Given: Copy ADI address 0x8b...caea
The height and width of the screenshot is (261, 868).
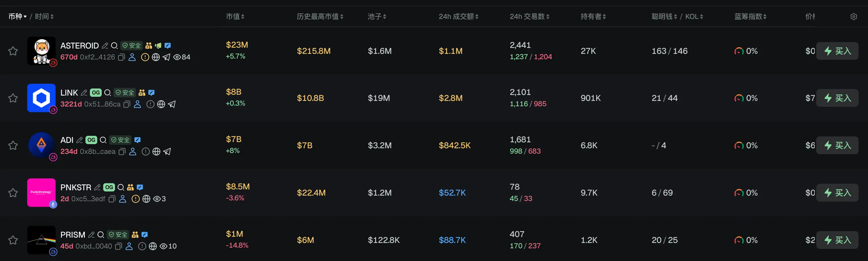Looking at the screenshot, I should 122,152.
